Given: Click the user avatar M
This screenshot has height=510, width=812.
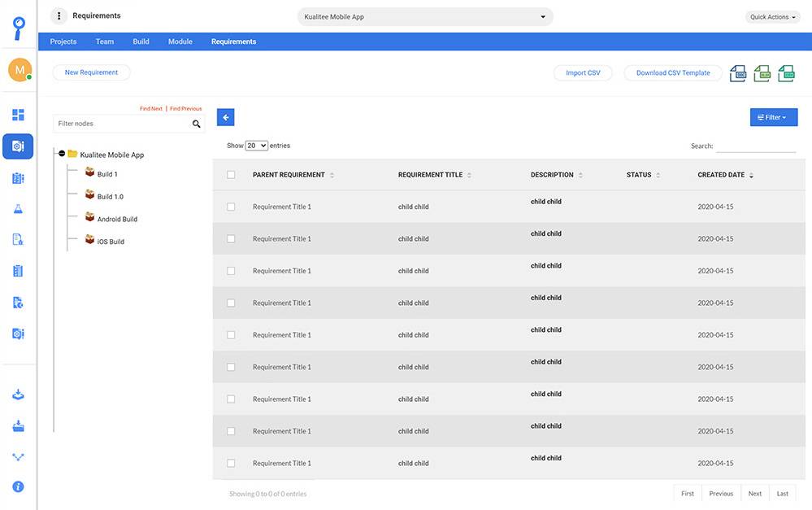Looking at the screenshot, I should (x=20, y=70).
